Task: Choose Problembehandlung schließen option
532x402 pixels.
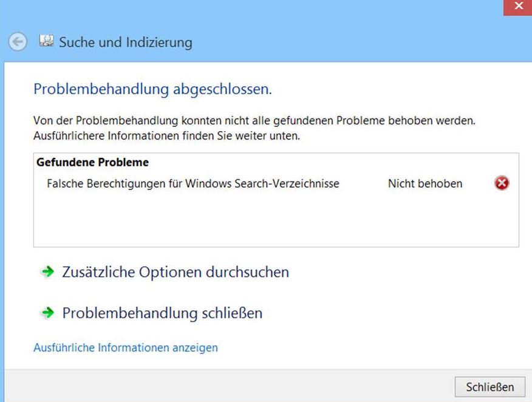Action: click(x=162, y=313)
